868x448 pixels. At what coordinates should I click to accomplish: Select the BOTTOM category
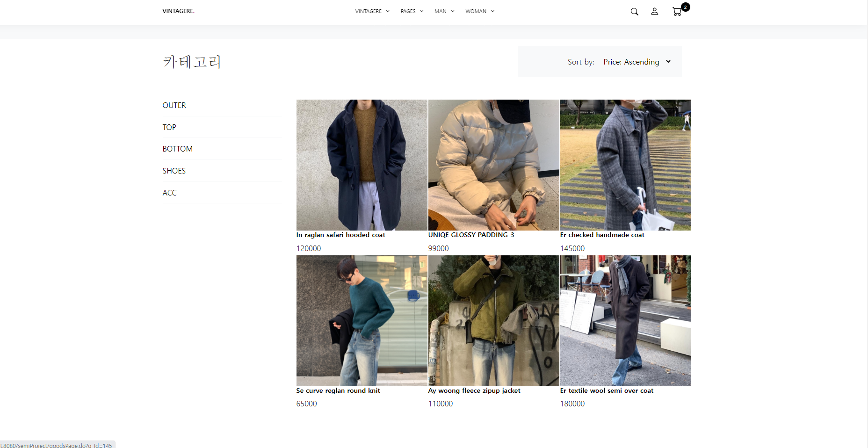point(177,149)
